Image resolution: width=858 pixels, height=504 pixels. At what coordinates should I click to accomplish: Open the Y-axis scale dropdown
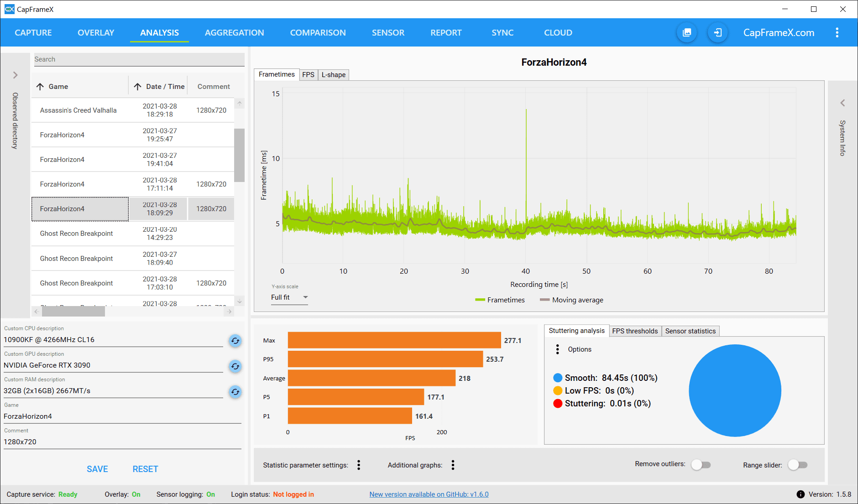click(289, 297)
